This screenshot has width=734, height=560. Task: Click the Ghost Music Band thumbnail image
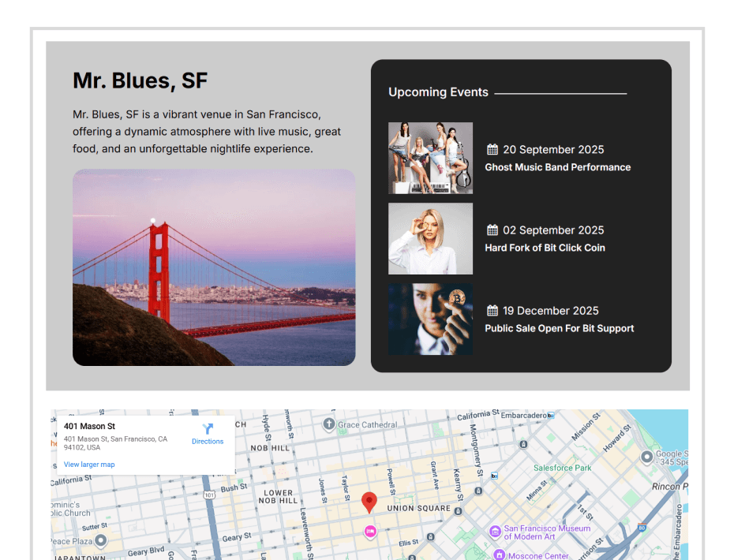[430, 158]
